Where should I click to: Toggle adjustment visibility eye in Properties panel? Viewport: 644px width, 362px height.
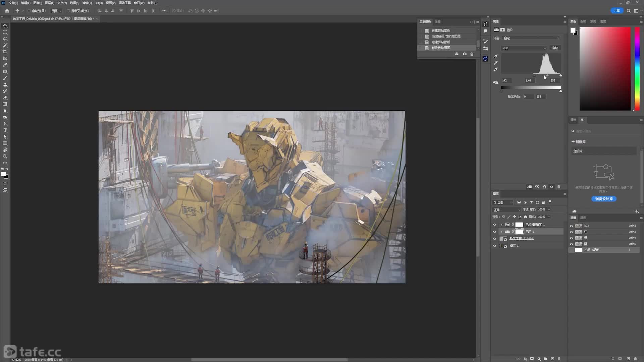[x=551, y=187]
